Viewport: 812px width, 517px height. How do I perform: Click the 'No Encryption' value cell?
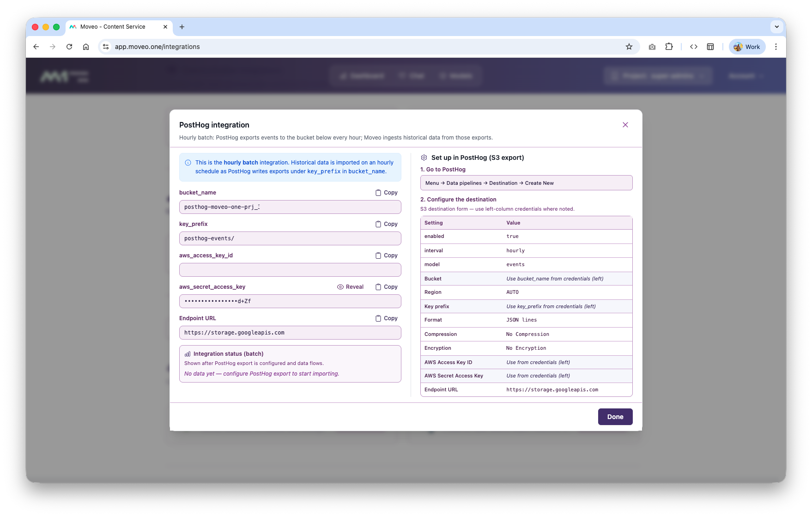click(x=526, y=348)
